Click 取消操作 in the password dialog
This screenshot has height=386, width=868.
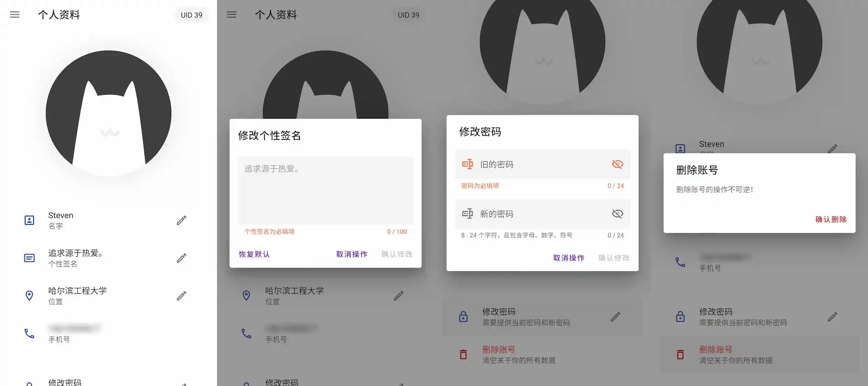[569, 258]
